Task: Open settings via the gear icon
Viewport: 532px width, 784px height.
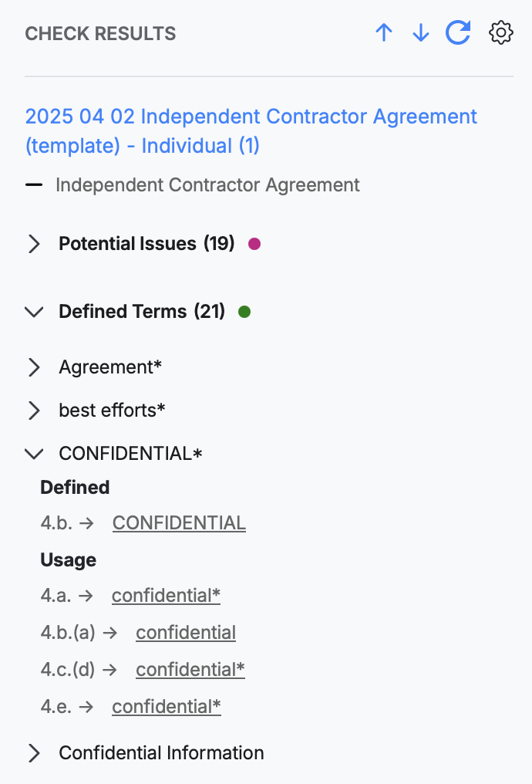Action: pos(500,32)
